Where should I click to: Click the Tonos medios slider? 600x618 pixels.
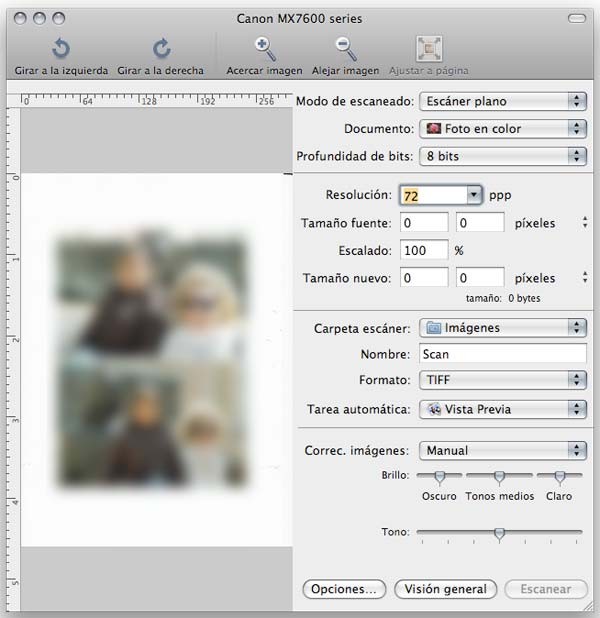click(499, 477)
